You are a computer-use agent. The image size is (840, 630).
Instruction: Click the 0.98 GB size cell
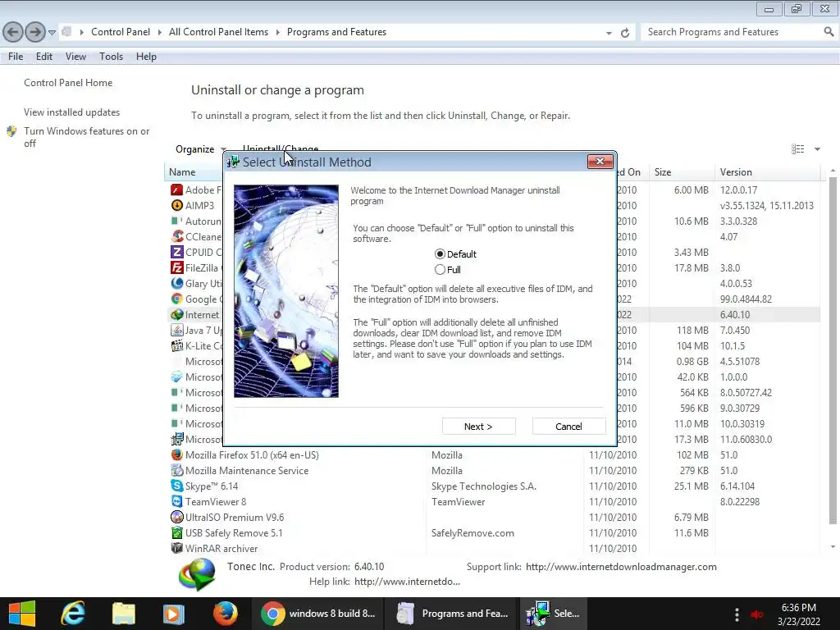(x=692, y=362)
